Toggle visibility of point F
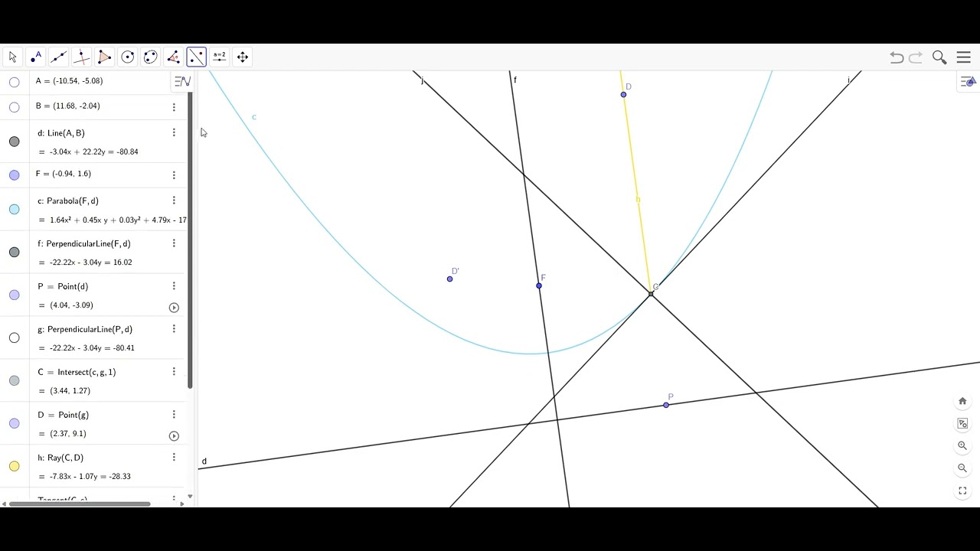The image size is (980, 551). point(14,175)
